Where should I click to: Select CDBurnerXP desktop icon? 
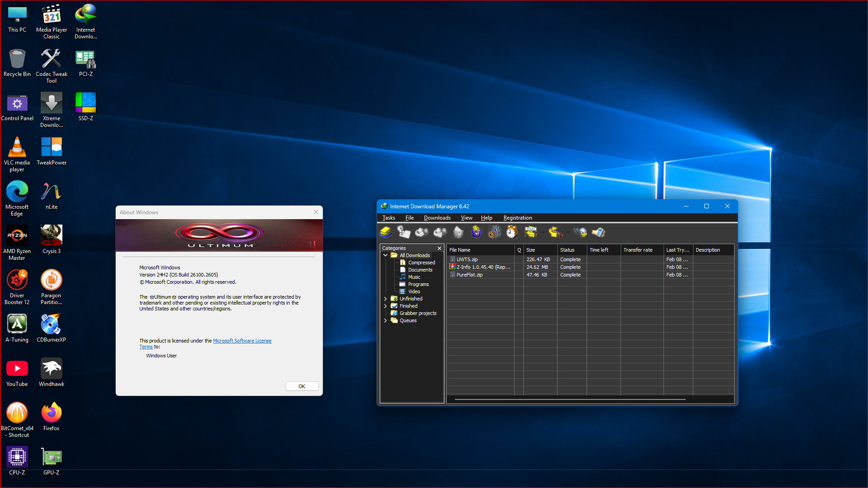pyautogui.click(x=52, y=328)
